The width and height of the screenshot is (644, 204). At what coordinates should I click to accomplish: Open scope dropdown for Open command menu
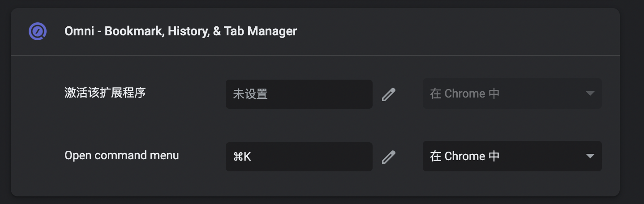[512, 156]
